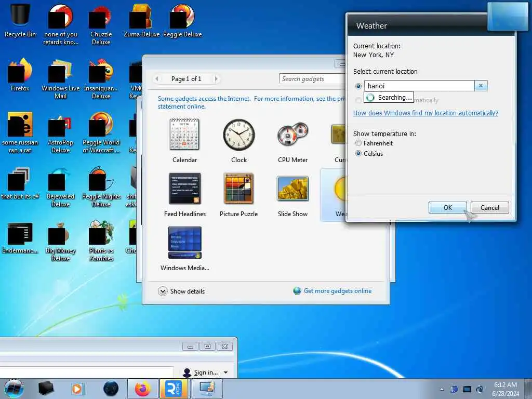This screenshot has width=532, height=399.
Task: Open the media player taskbar icon
Action: (x=77, y=389)
